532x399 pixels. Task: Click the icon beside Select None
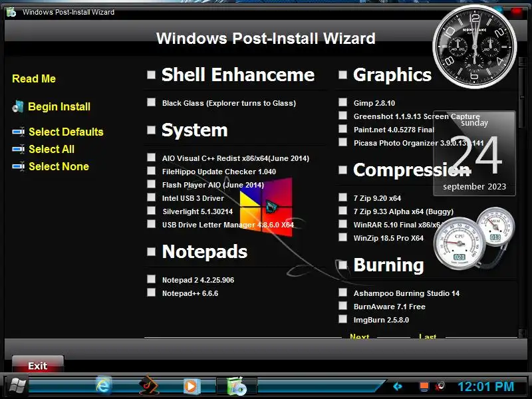[x=19, y=166]
